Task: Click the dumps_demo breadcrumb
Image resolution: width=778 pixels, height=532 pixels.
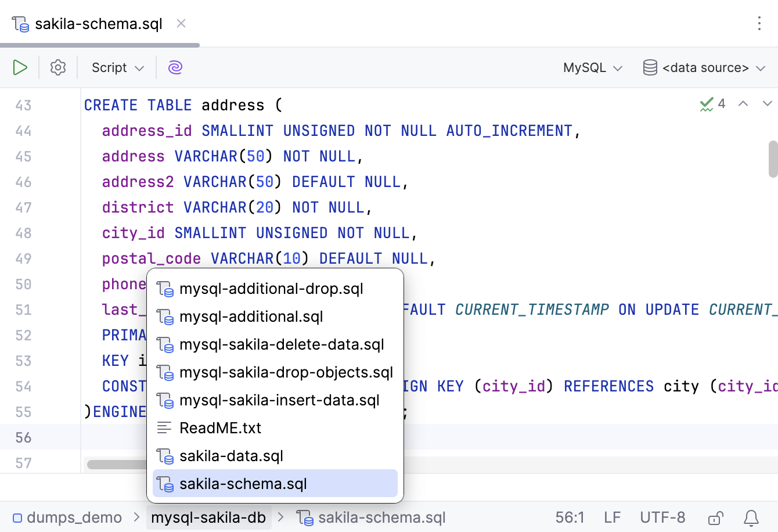Action: pos(68,517)
